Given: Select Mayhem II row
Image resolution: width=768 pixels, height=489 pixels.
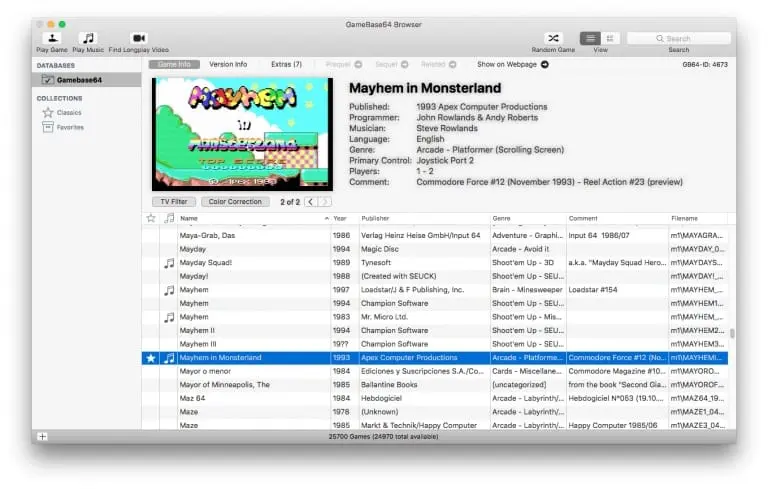Looking at the screenshot, I should (x=435, y=331).
